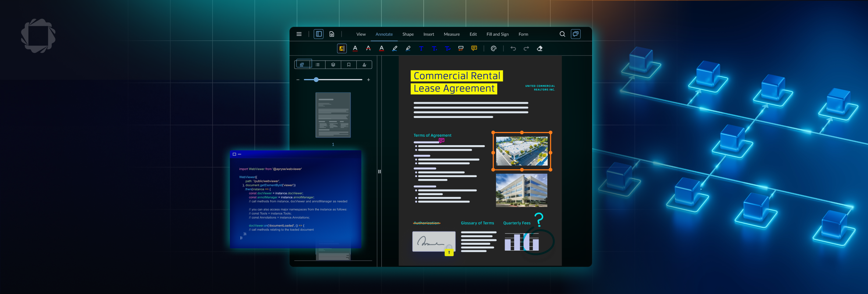
Task: Switch to the Form ribbon tab
Action: click(x=523, y=34)
